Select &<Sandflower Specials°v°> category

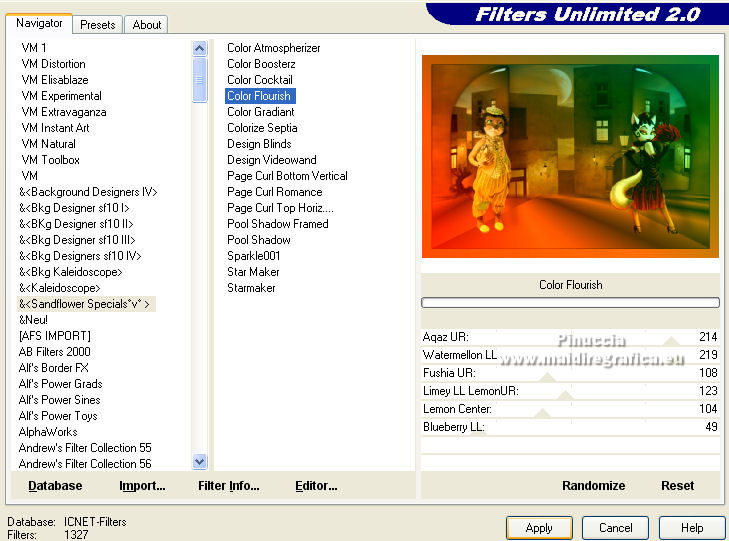[x=86, y=304]
